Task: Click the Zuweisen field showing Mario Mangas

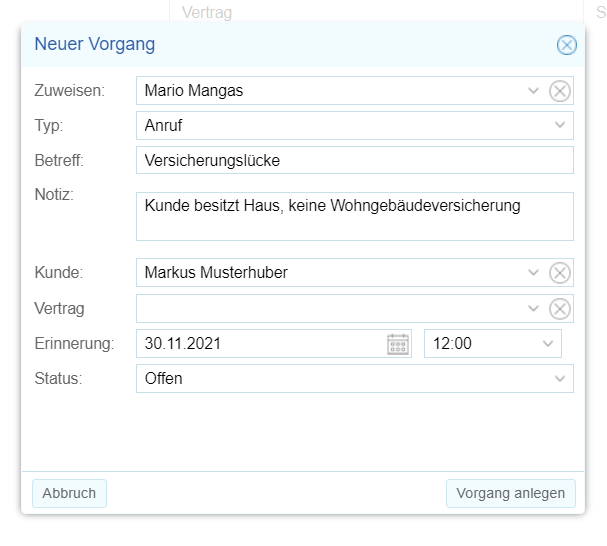Action: (x=330, y=91)
